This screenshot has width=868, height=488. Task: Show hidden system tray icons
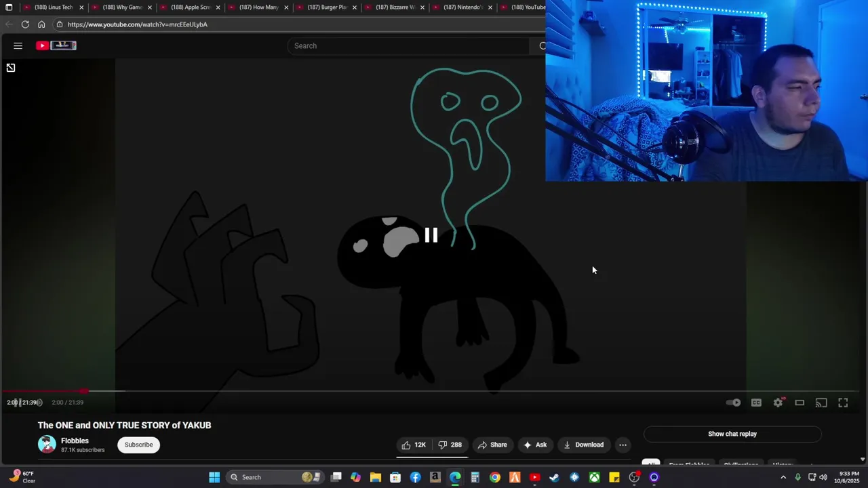(x=783, y=477)
